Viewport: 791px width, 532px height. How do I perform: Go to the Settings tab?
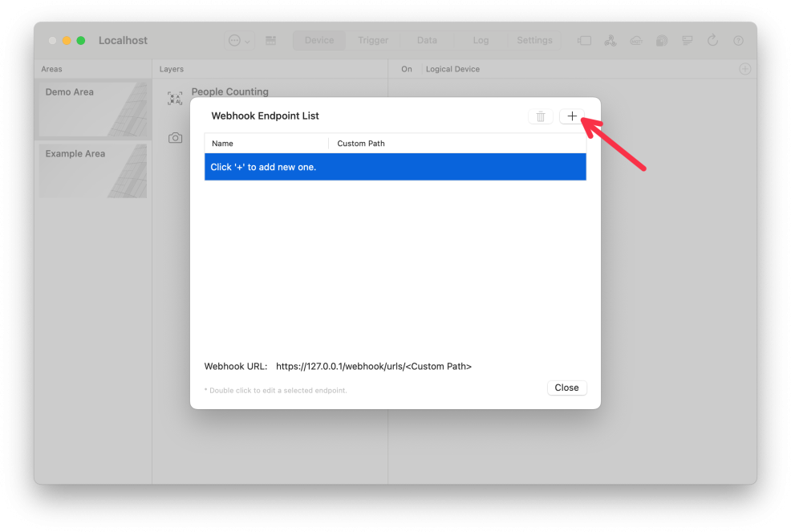click(534, 40)
